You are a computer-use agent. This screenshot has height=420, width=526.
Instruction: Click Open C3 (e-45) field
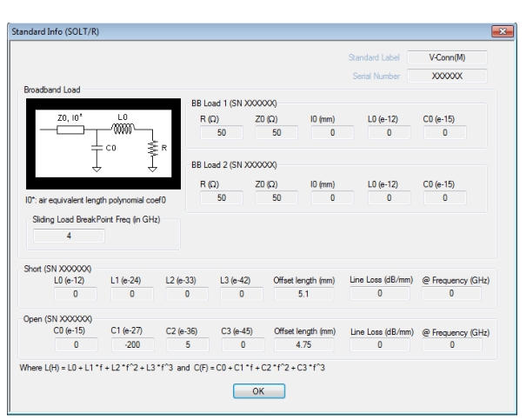(x=243, y=344)
